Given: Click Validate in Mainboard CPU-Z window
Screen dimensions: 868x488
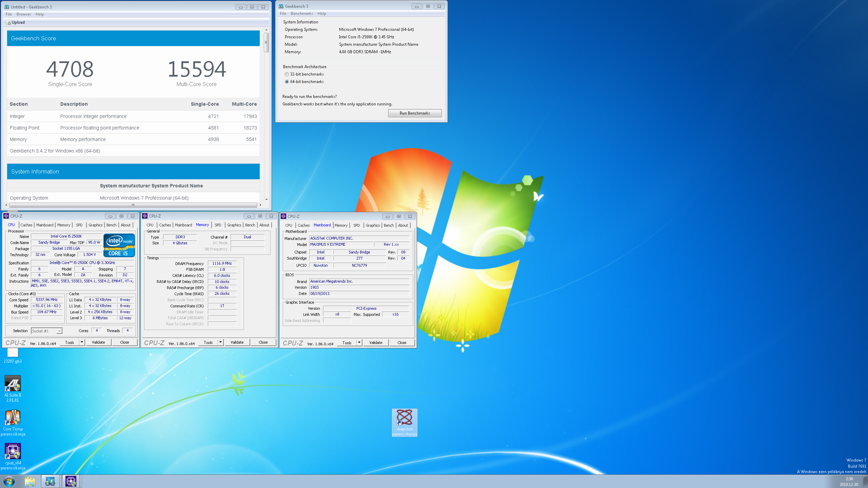Looking at the screenshot, I should 376,343.
